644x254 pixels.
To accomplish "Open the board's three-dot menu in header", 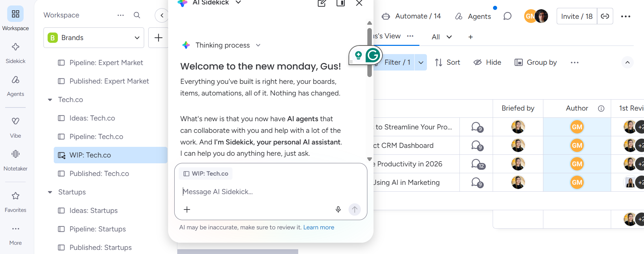I will tap(626, 16).
